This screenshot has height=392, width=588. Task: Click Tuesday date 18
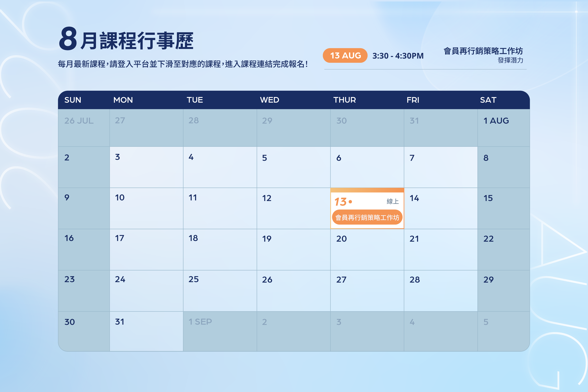pos(193,238)
